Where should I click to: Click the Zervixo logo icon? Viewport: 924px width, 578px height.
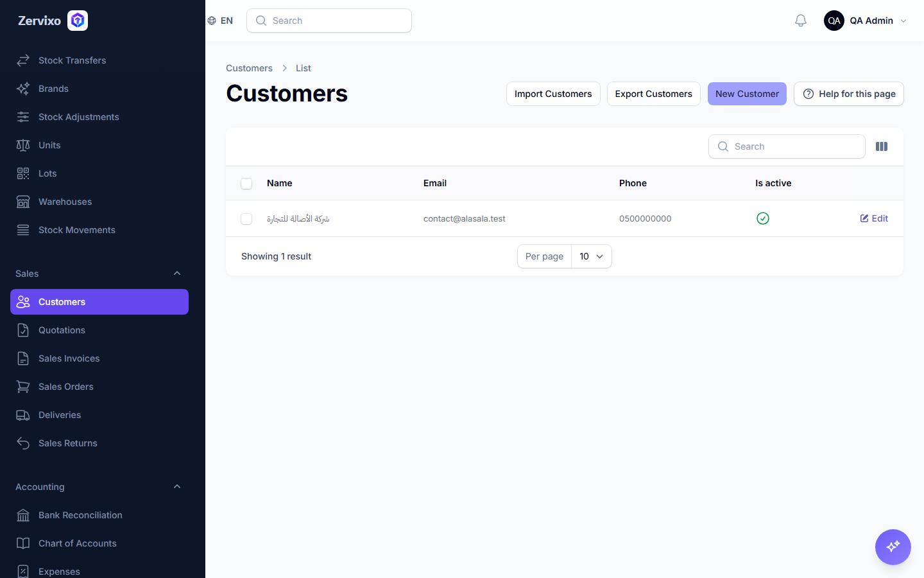[x=78, y=21]
